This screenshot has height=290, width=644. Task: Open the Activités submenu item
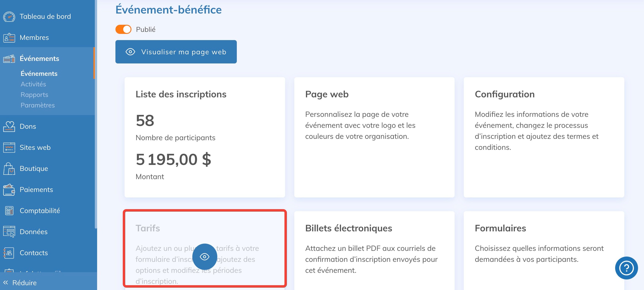[x=33, y=84]
